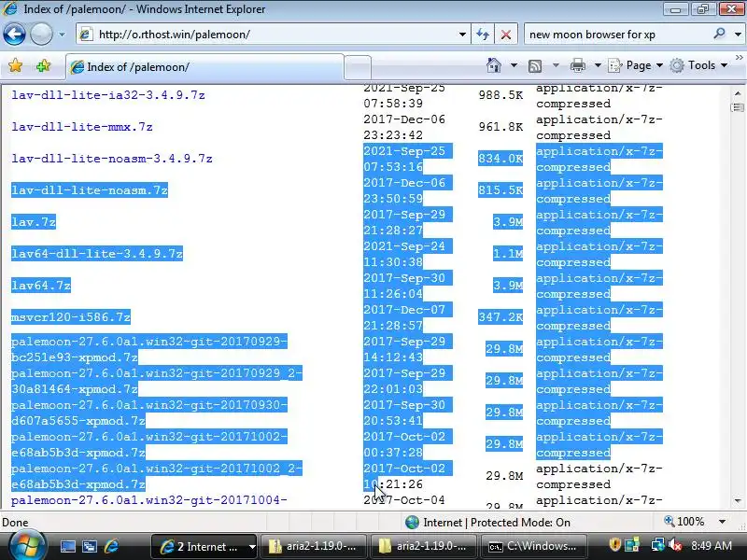This screenshot has height=560, width=747.
Task: Click the Add to Favorites icon
Action: pyautogui.click(x=43, y=65)
